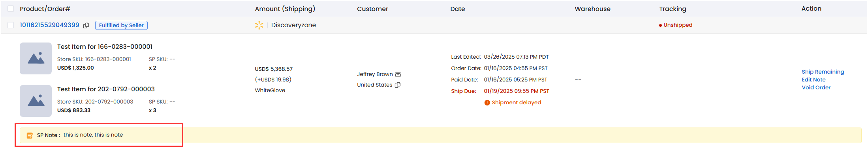Click the Shipment delayed warning icon
868x148 pixels.
pos(487,103)
